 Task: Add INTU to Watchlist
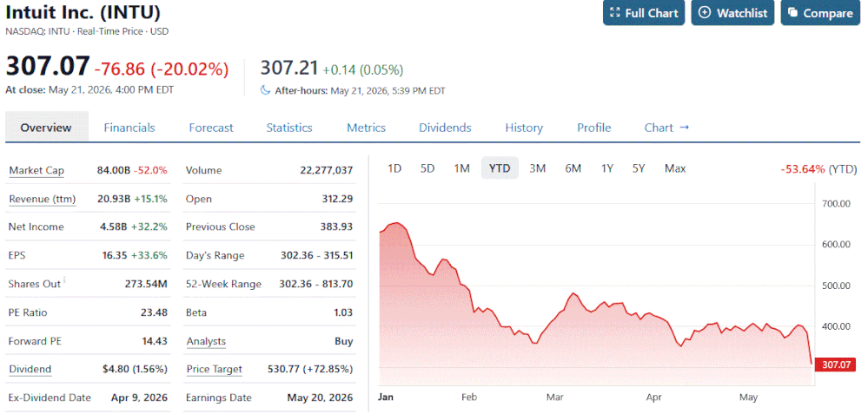coord(733,13)
